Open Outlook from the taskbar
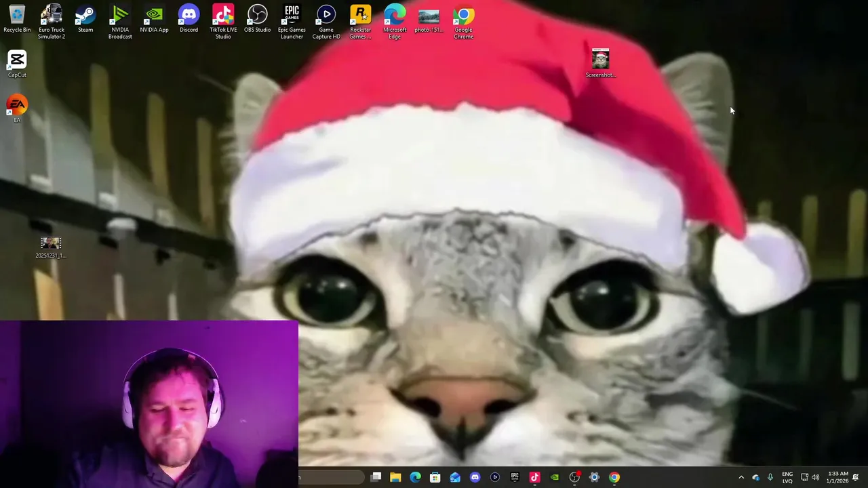The width and height of the screenshot is (868, 488). [455, 477]
